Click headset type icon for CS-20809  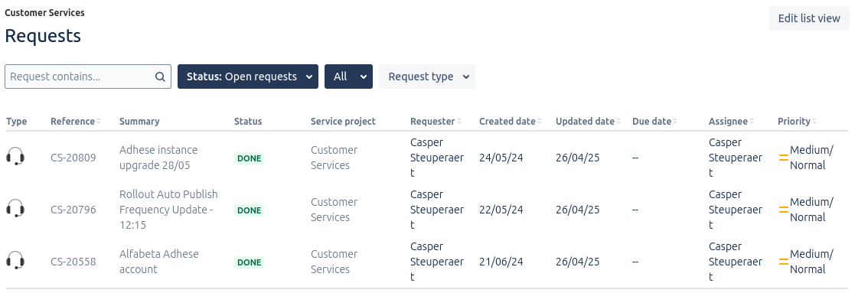click(15, 157)
